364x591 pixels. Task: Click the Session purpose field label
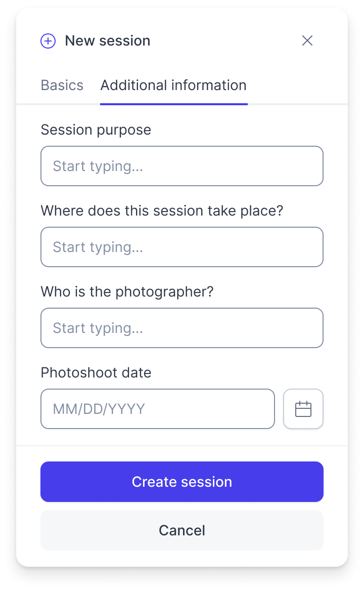pos(96,130)
